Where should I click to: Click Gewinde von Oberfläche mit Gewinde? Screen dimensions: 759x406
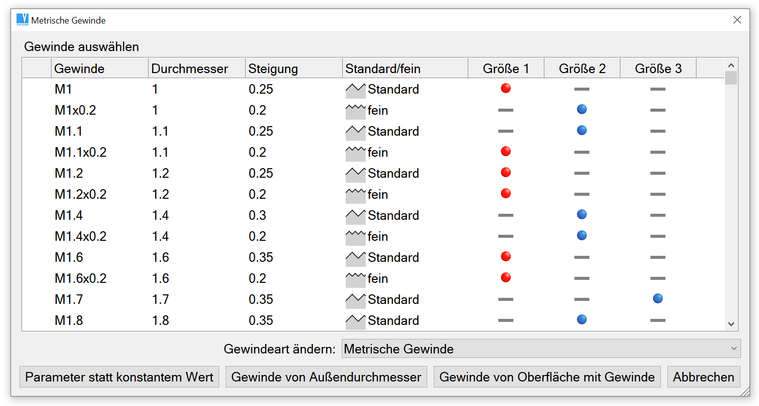coord(547,377)
